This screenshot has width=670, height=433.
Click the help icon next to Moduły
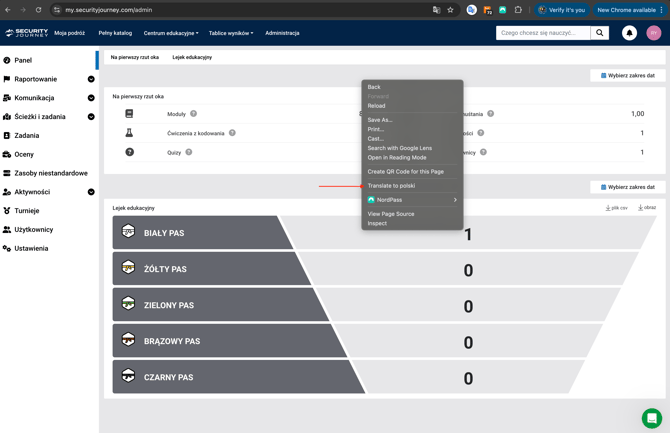coord(194,114)
